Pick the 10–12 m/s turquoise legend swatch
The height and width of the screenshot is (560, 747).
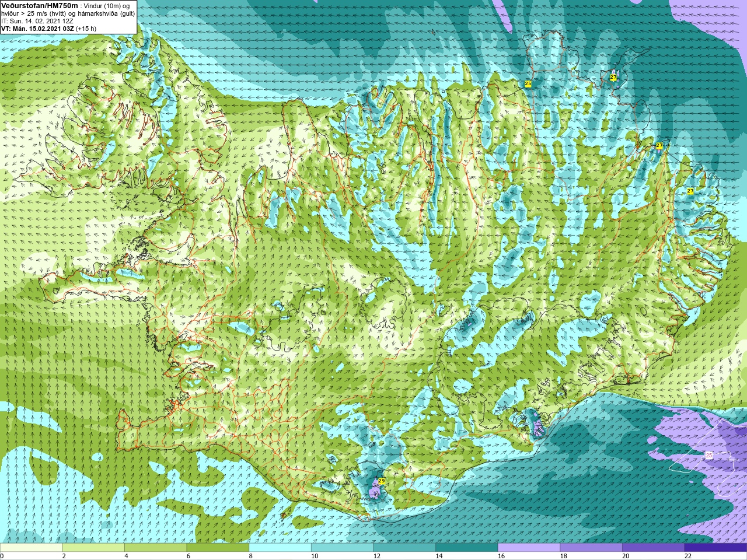click(x=342, y=548)
